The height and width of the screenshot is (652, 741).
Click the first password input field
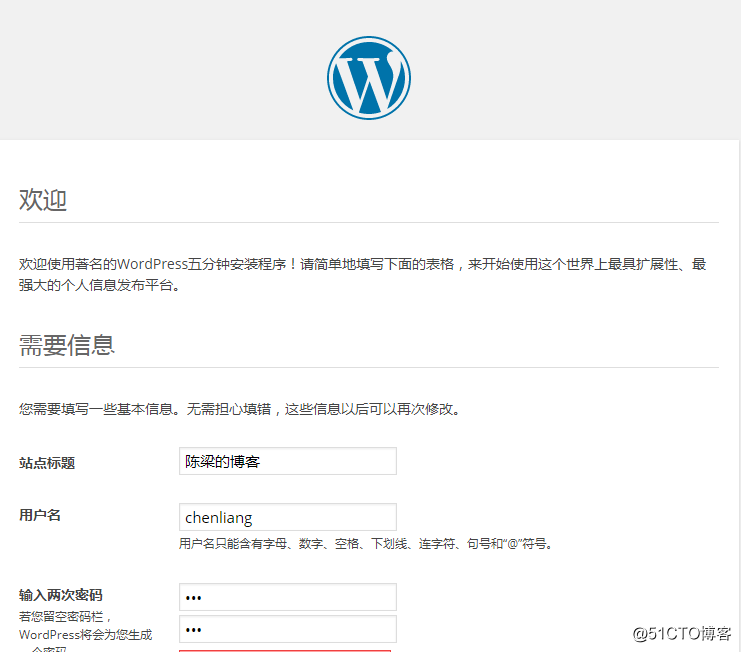[288, 597]
